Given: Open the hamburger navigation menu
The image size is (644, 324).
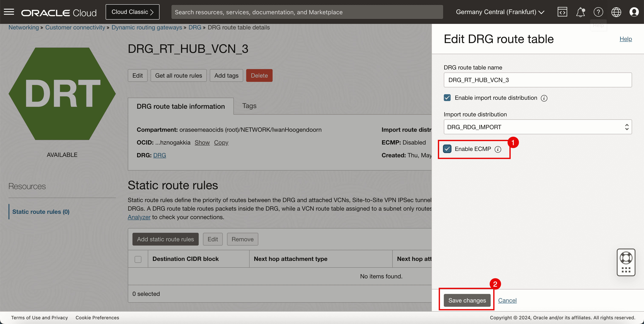Looking at the screenshot, I should (9, 12).
